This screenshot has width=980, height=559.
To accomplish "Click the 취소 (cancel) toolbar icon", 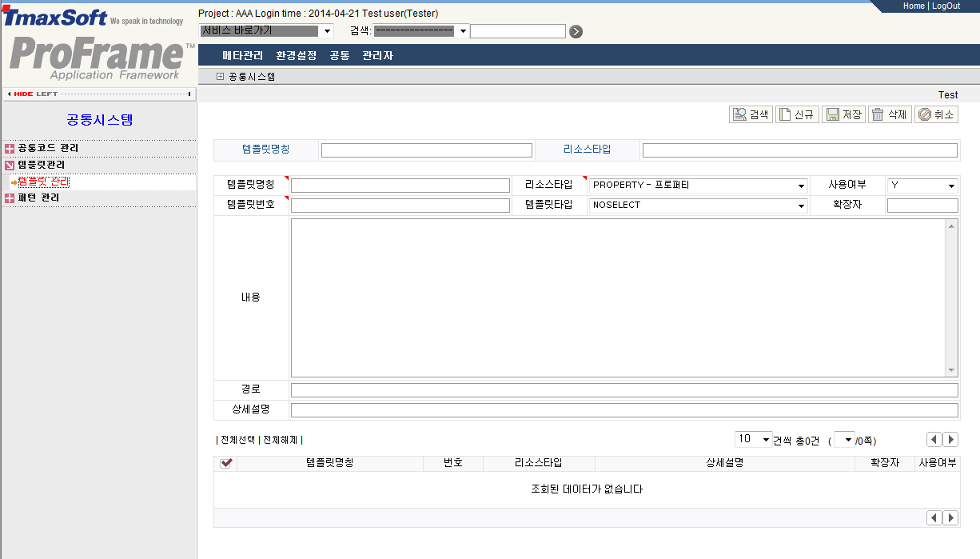I will click(935, 114).
